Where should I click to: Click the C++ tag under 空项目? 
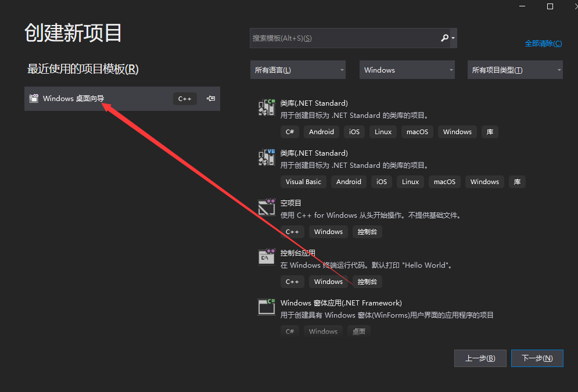[x=292, y=231]
